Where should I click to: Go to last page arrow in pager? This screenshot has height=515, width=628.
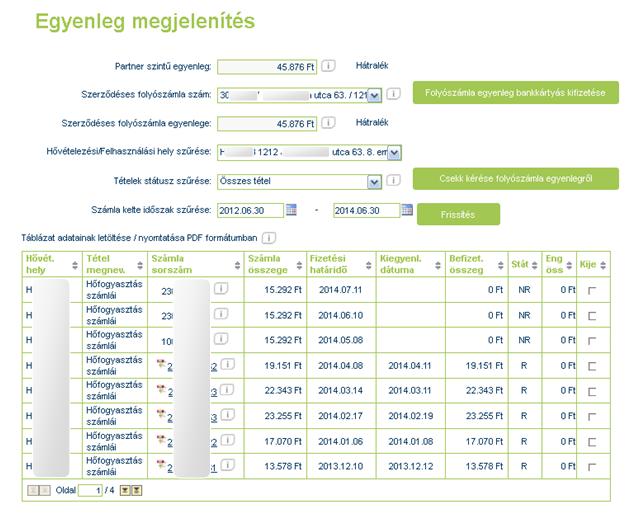pyautogui.click(x=137, y=490)
